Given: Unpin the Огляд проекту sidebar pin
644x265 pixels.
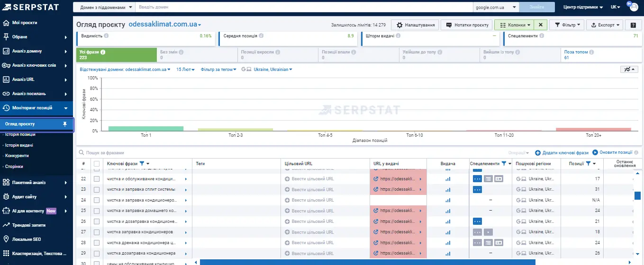Looking at the screenshot, I should tap(65, 124).
